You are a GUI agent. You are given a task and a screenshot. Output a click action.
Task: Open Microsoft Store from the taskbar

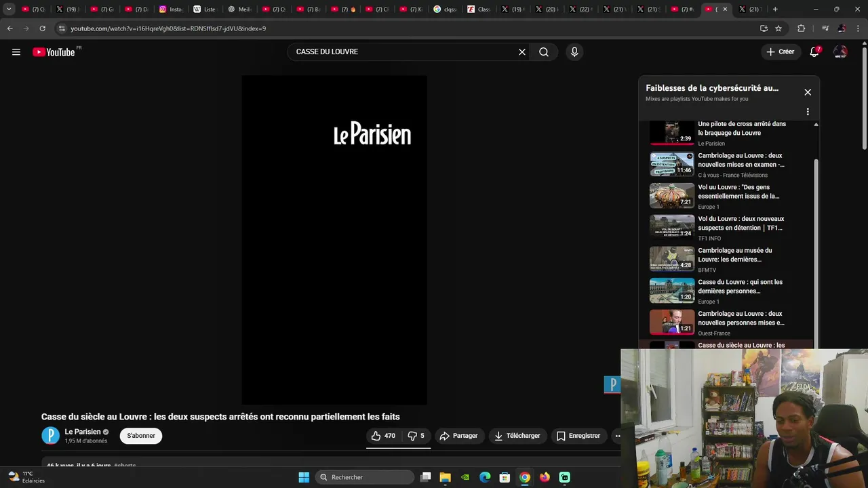505,477
